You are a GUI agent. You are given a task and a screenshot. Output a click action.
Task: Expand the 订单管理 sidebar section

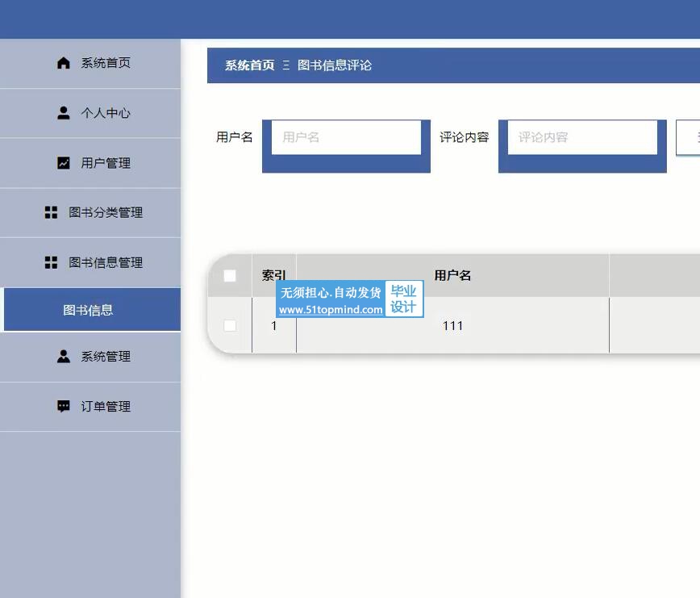[105, 407]
